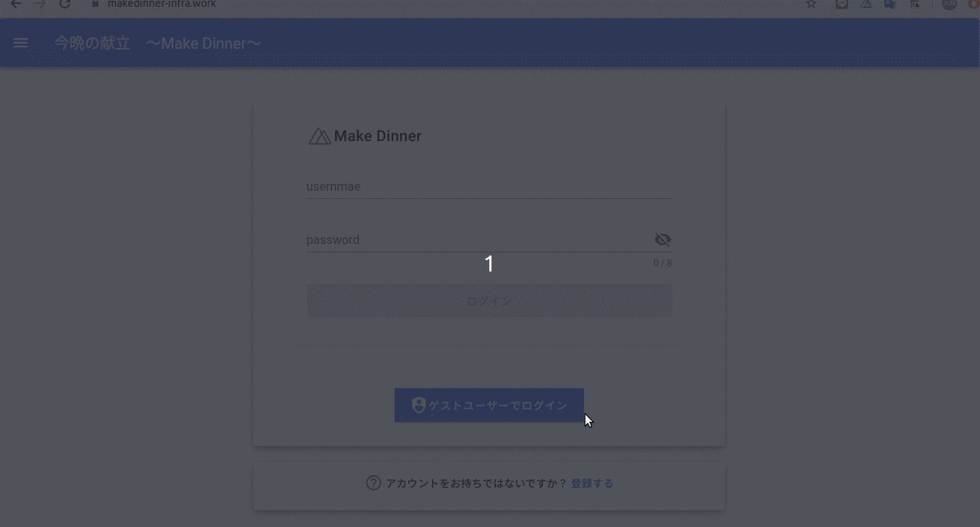Viewport: 980px width, 527px height.
Task: Open the hamburger navigation menu
Action: pyautogui.click(x=21, y=43)
